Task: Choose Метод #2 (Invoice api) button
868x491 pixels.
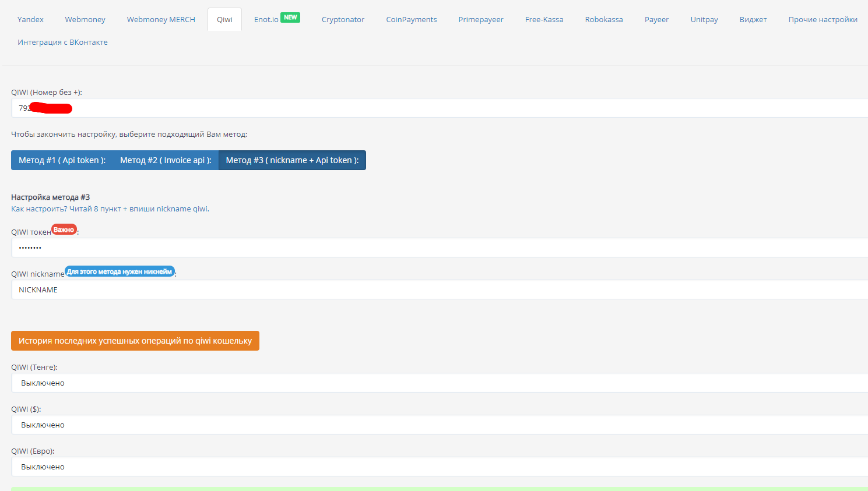Action: [166, 160]
